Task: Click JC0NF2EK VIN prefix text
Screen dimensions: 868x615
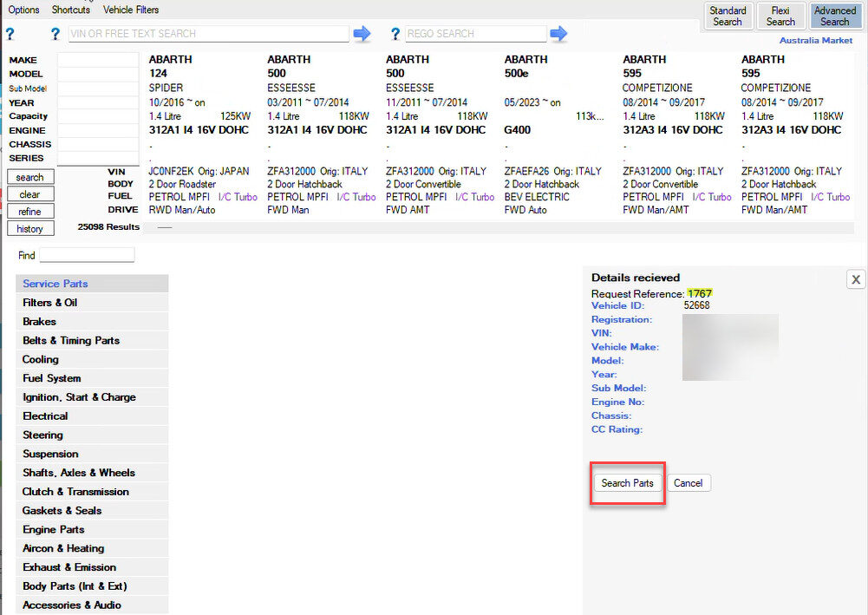Action: [171, 171]
